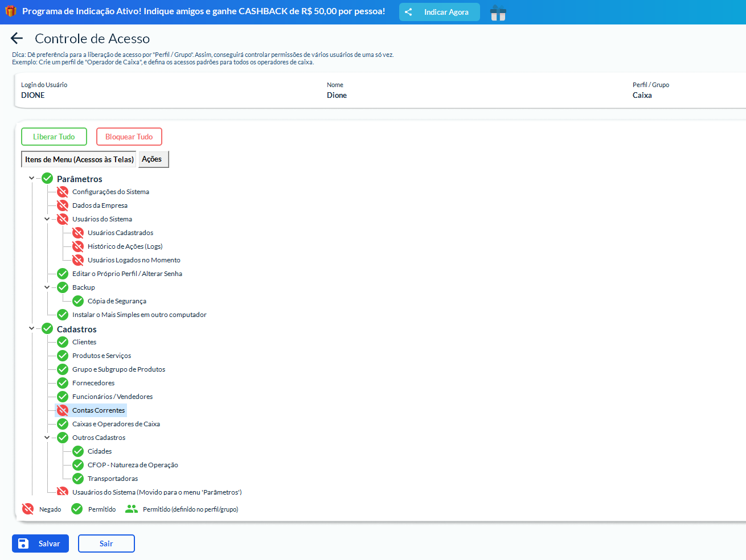The image size is (746, 560).
Task: Collapse the Parâmetros tree node
Action: (x=32, y=178)
